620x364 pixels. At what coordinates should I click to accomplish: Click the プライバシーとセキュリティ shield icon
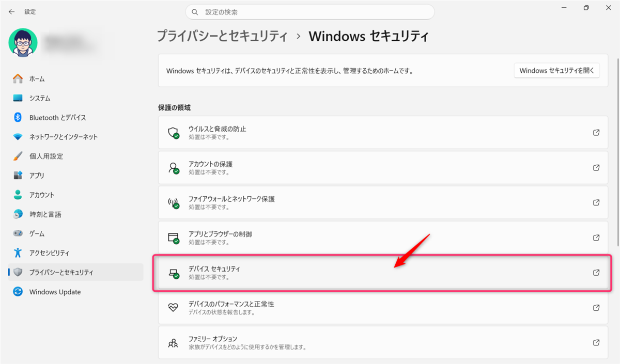click(18, 272)
